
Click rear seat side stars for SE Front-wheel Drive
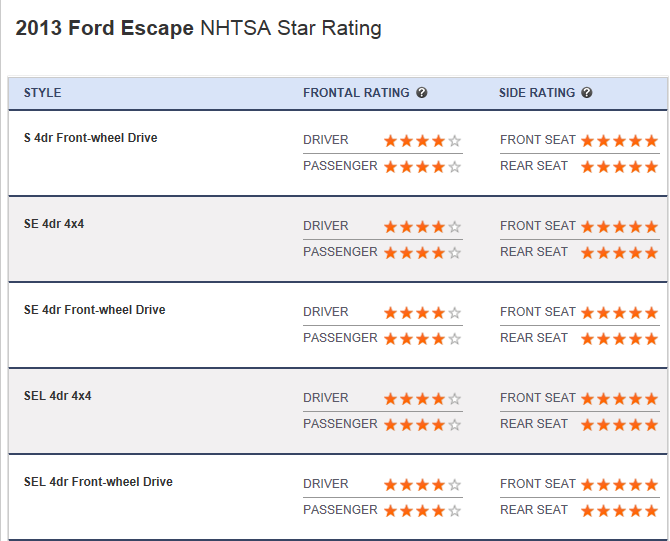coord(619,339)
